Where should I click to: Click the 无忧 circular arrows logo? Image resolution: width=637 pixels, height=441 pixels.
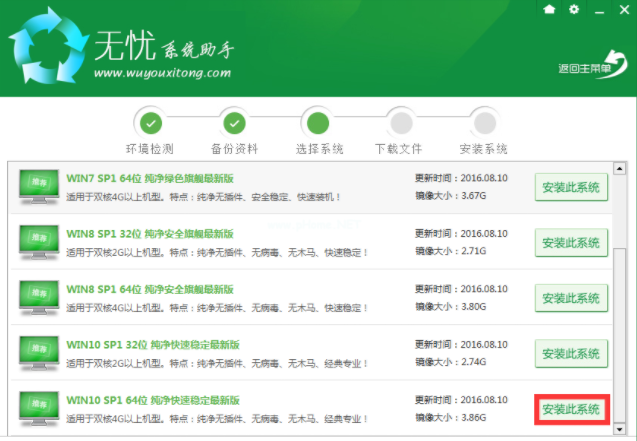tap(49, 45)
